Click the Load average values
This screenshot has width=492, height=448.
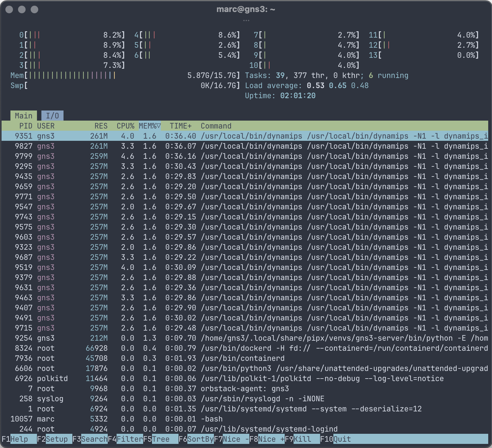tap(338, 85)
